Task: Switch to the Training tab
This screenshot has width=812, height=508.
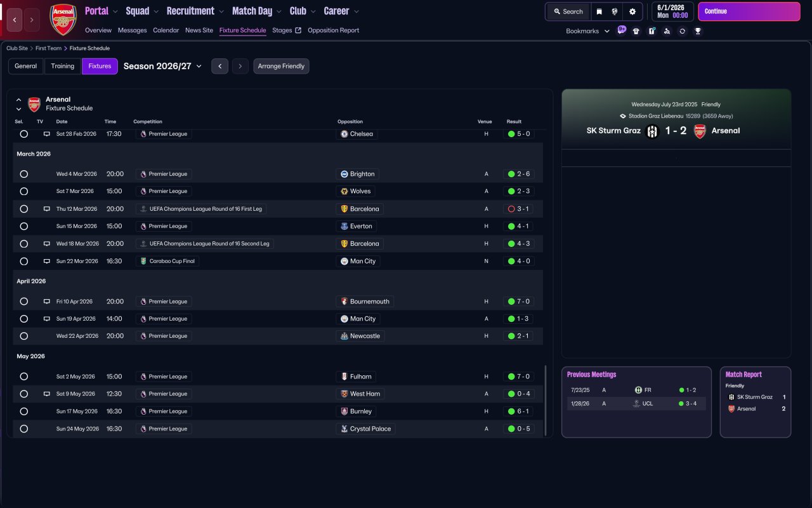Action: [x=63, y=66]
